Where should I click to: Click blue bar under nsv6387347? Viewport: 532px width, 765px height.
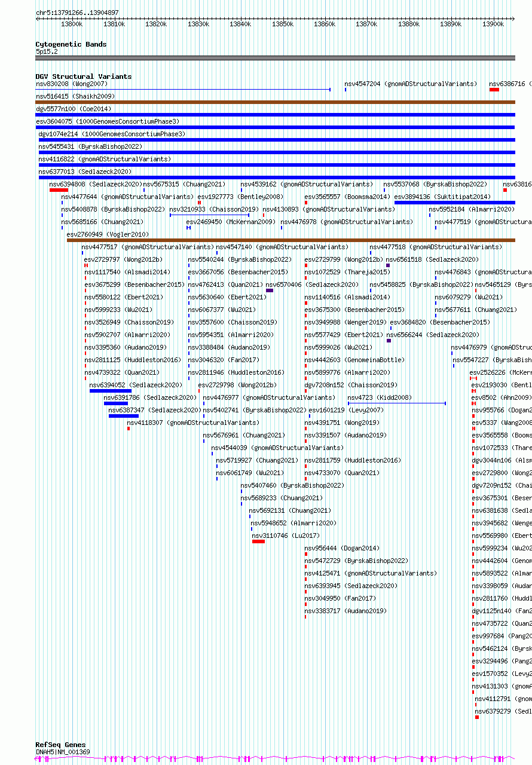[124, 416]
